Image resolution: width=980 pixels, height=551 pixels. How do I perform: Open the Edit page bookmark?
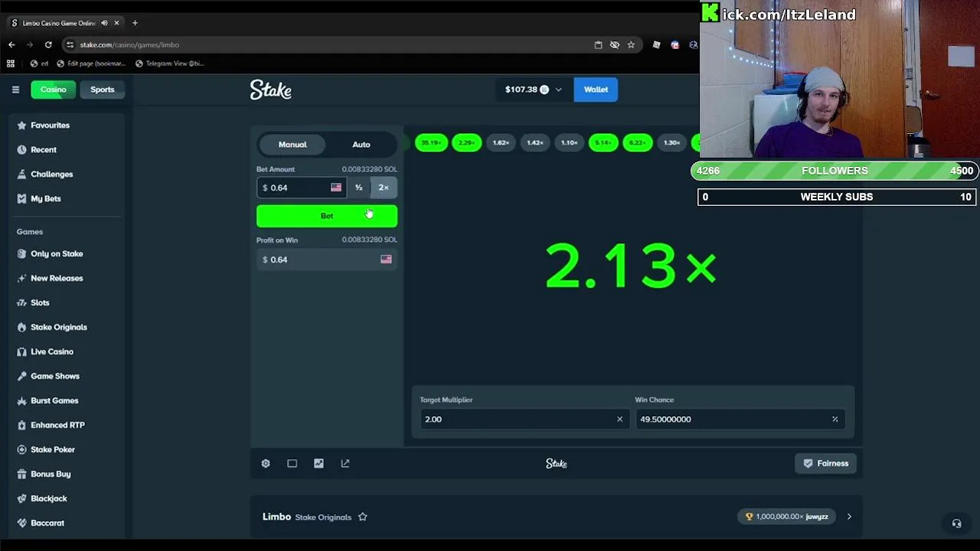[x=90, y=64]
